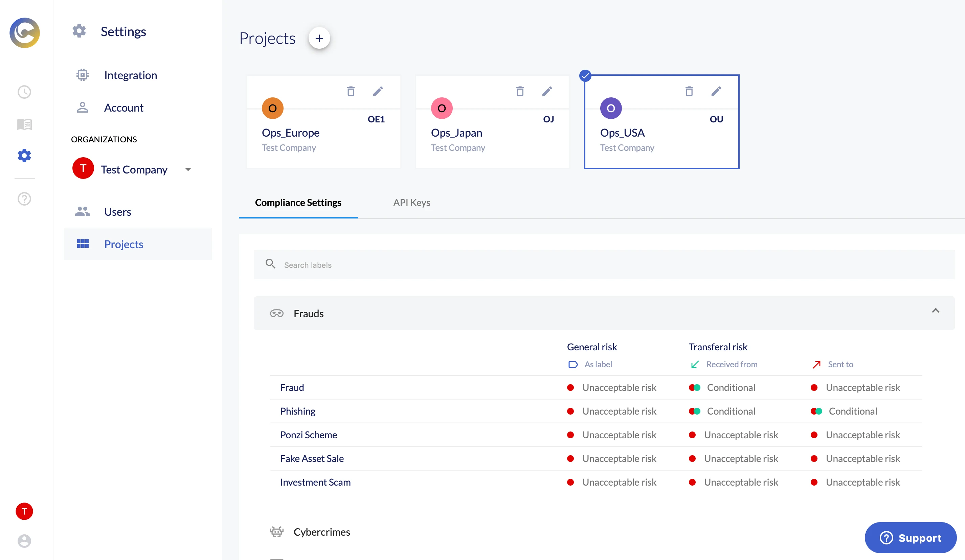Open the Integration settings menu item
Screen dimensions: 965x560
pyautogui.click(x=130, y=75)
